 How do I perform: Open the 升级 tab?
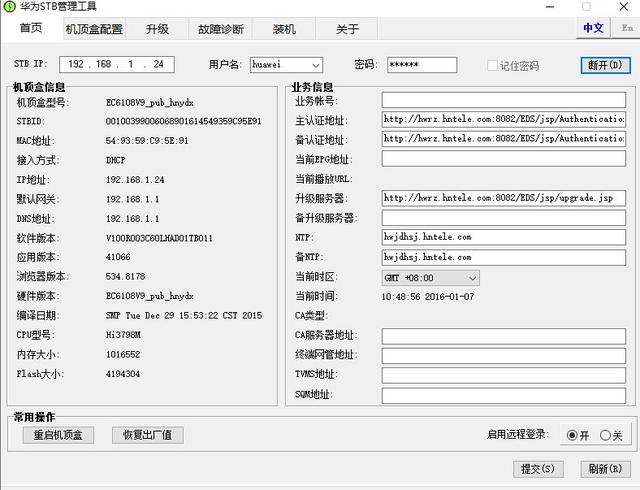(158, 29)
